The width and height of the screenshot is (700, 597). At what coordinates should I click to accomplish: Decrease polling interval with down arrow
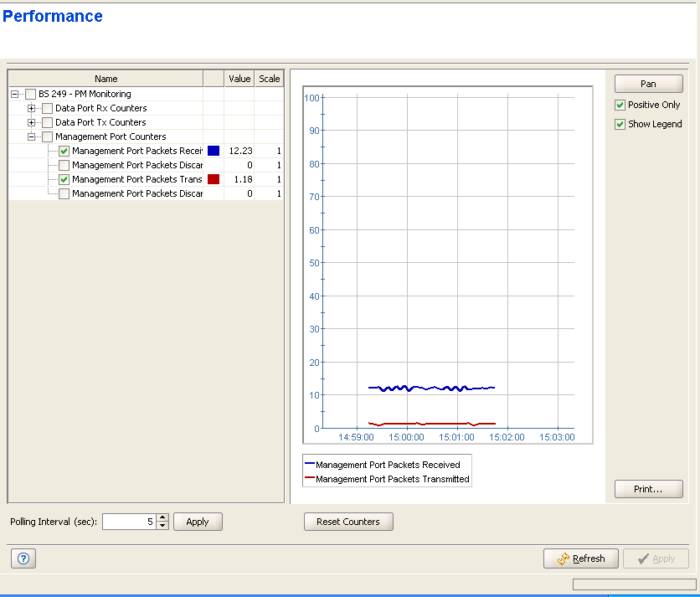[162, 526]
